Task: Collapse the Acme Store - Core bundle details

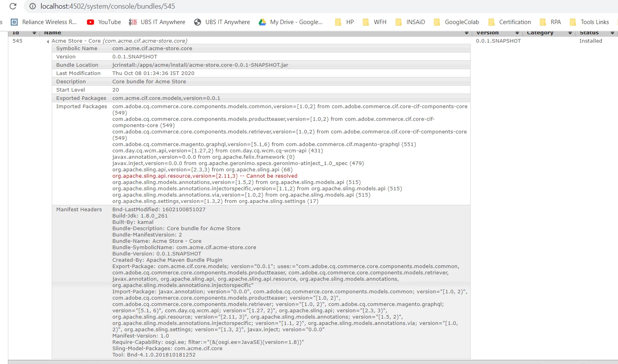Action: [x=48, y=41]
